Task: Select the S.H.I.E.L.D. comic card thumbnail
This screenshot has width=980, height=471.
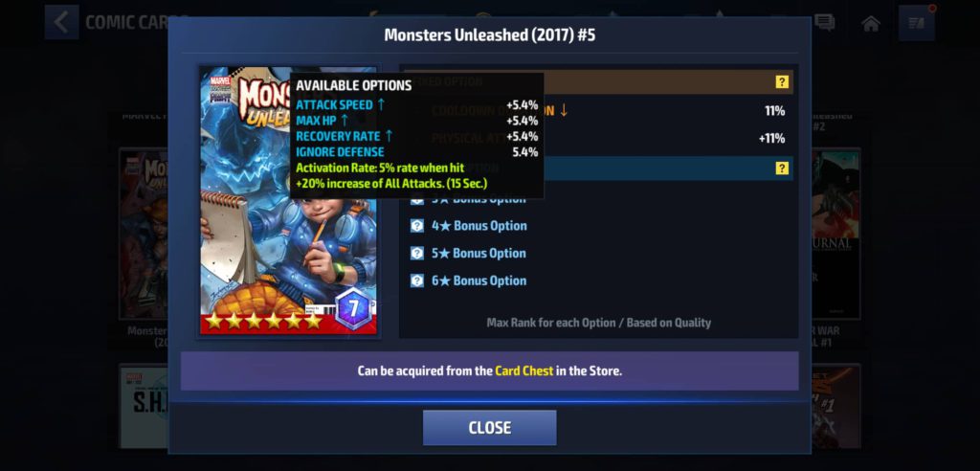Action: click(144, 407)
